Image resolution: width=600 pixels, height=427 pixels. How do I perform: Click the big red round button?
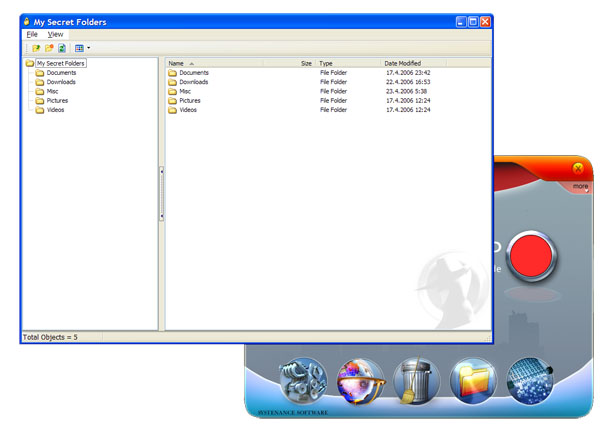[531, 256]
